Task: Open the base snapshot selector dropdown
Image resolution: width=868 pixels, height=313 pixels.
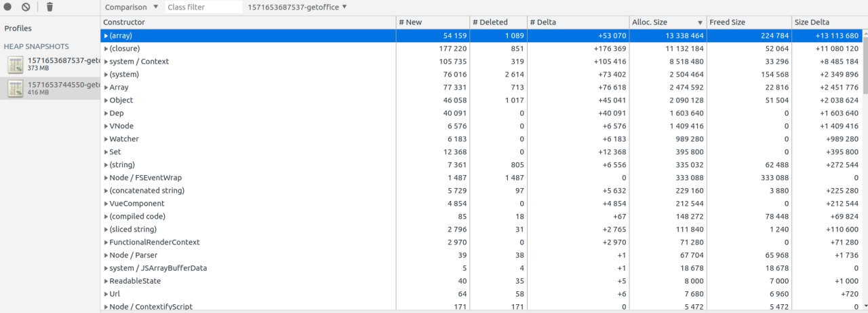Action: coord(298,7)
